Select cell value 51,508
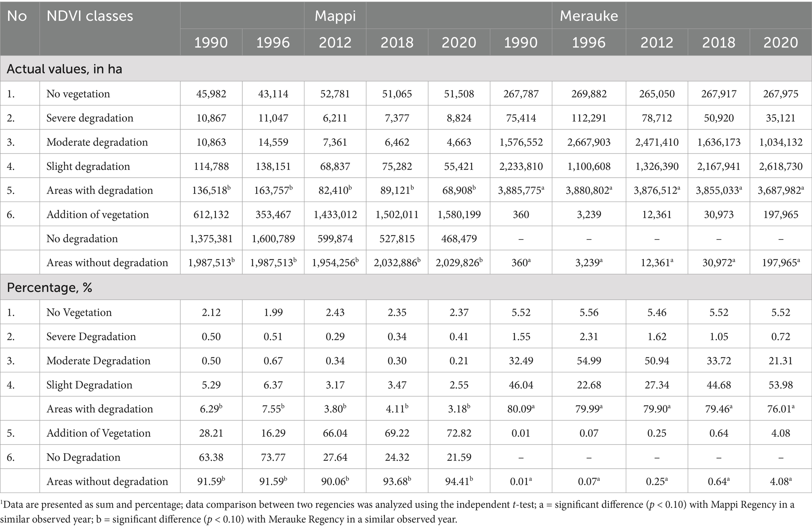Screen dimensions: 812x528 459,94
